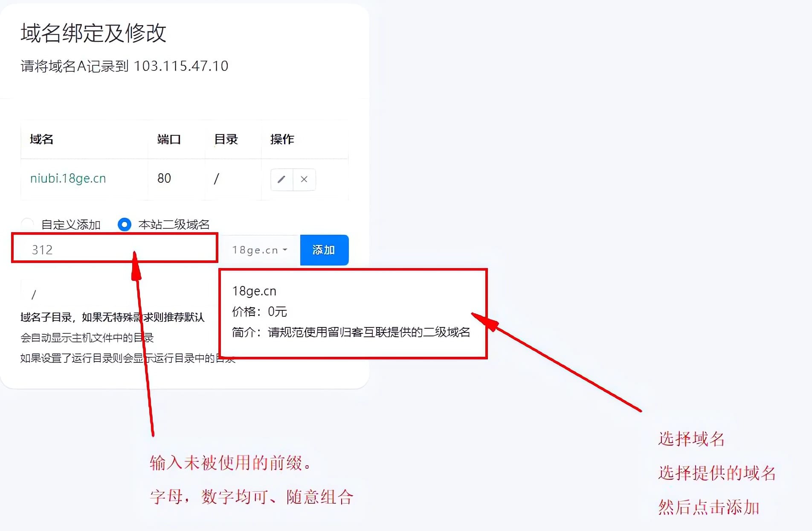This screenshot has height=531, width=812.
Task: Choose the 本站二级域名 radio option
Action: pyautogui.click(x=125, y=225)
